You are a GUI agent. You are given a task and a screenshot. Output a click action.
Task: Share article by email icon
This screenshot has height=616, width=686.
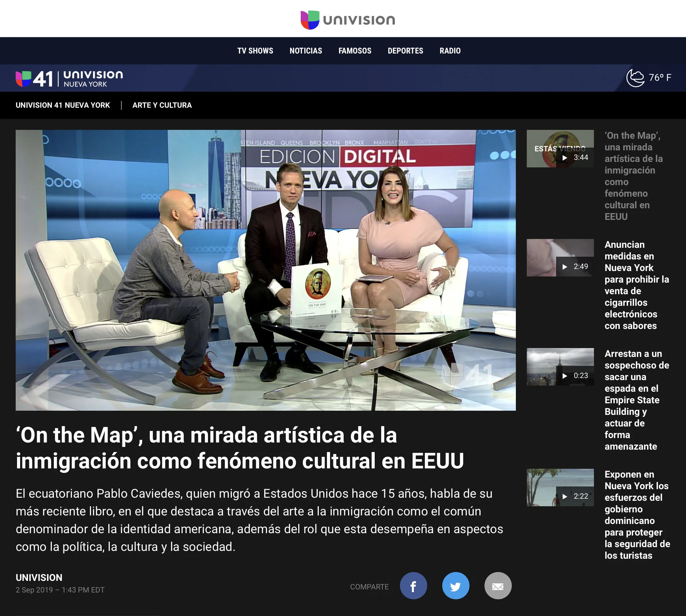[x=498, y=586]
